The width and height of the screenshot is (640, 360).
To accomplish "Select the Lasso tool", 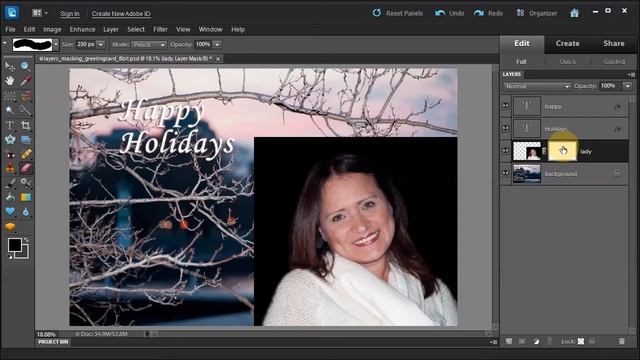I will (25, 96).
